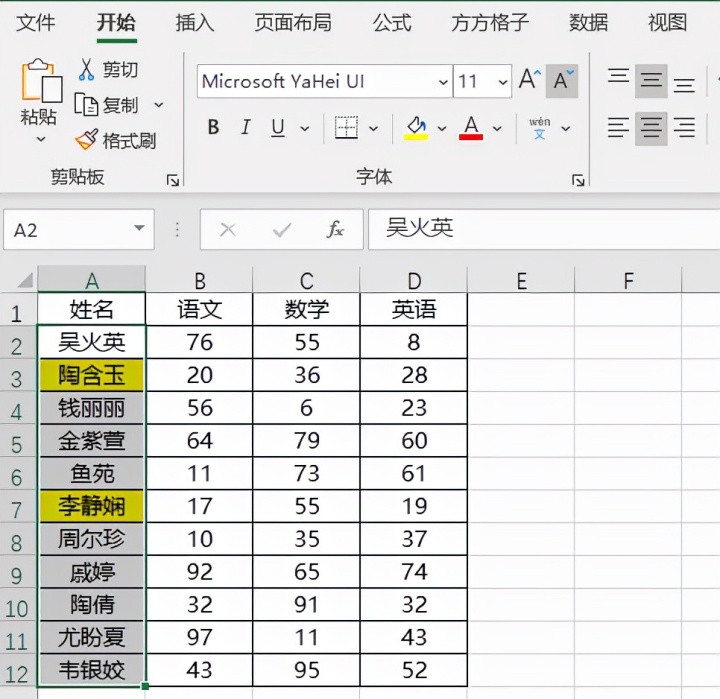Viewport: 720px width, 699px height.
Task: Select column A header
Action: click(x=92, y=280)
